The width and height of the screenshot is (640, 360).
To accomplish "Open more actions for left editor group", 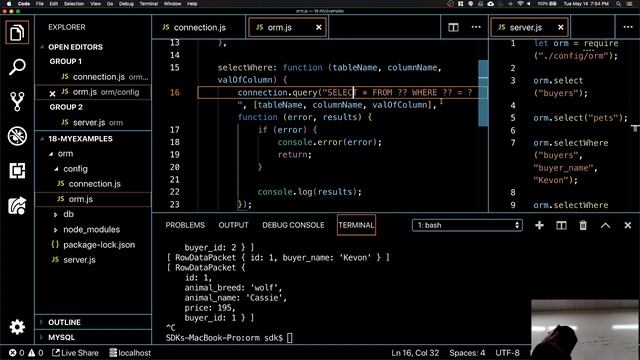I will 476,27.
